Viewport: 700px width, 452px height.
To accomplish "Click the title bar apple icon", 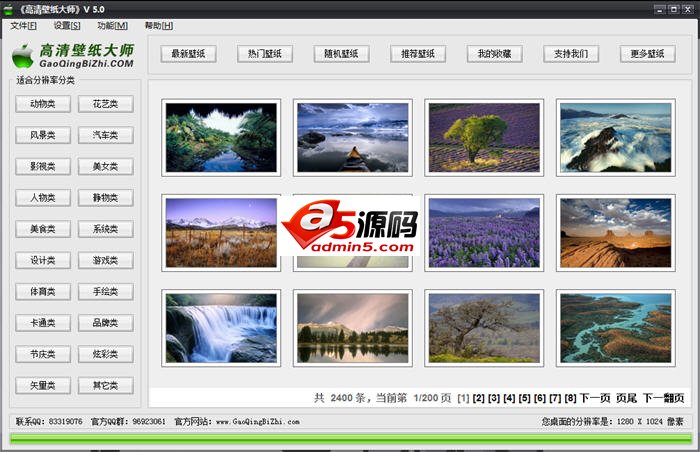I will 8,9.
